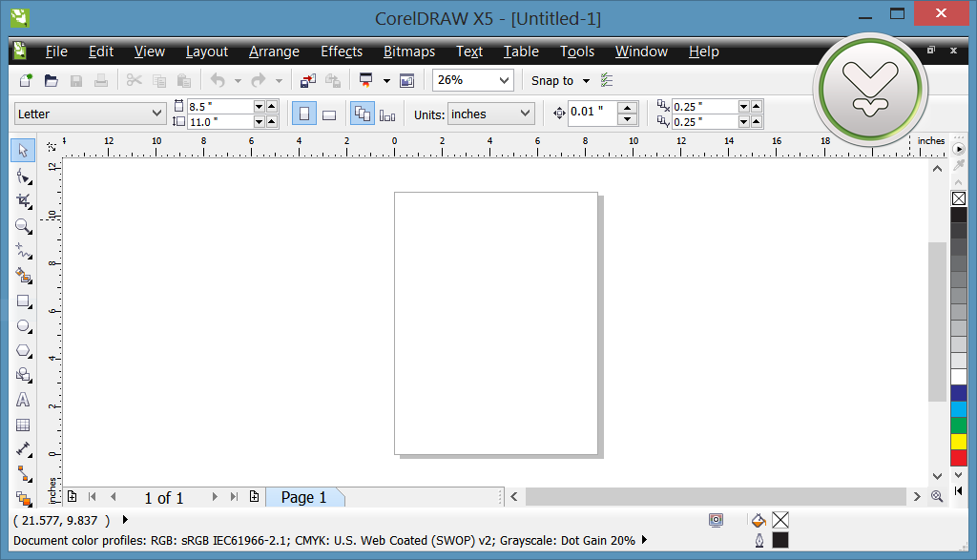Click the Print icon
The height and width of the screenshot is (560, 977).
pos(101,80)
